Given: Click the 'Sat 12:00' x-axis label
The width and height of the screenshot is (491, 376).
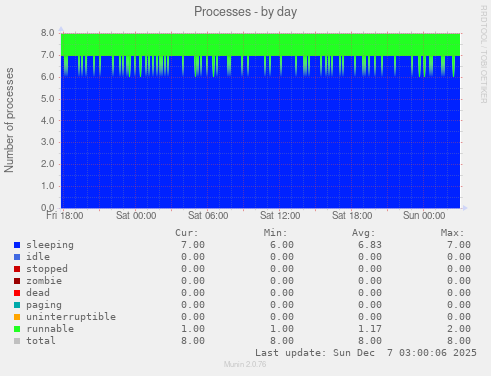Looking at the screenshot, I should tap(280, 216).
